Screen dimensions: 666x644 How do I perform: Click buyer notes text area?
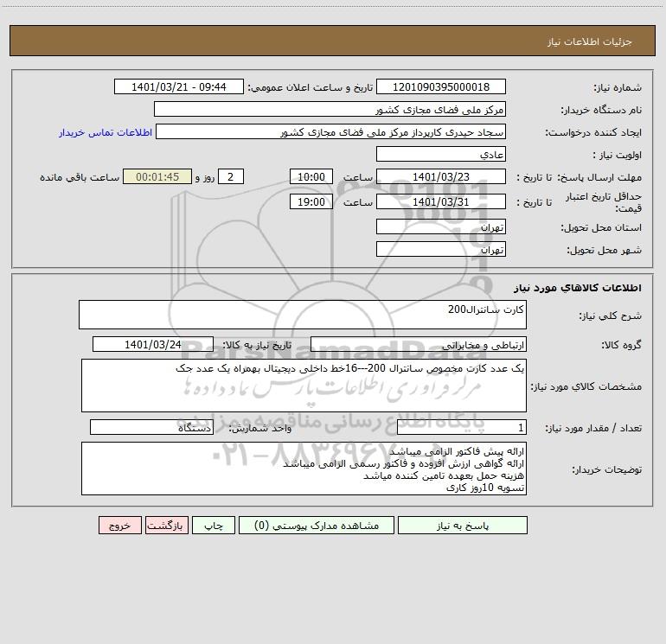pos(304,469)
